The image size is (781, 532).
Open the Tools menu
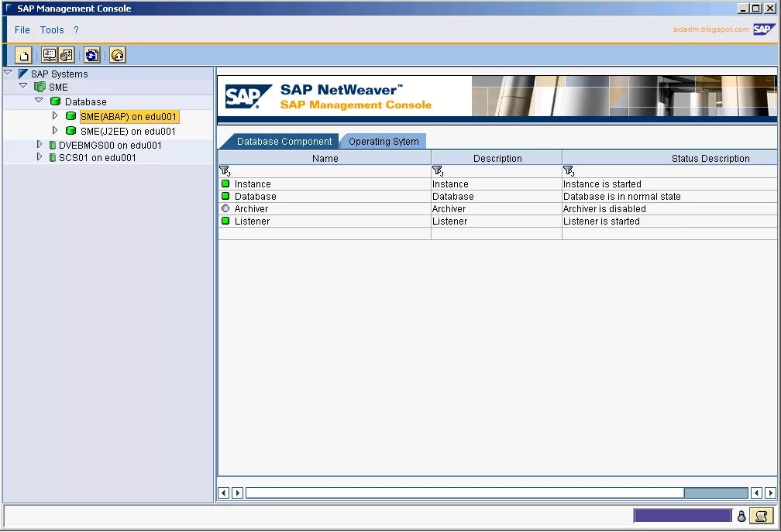pos(53,30)
